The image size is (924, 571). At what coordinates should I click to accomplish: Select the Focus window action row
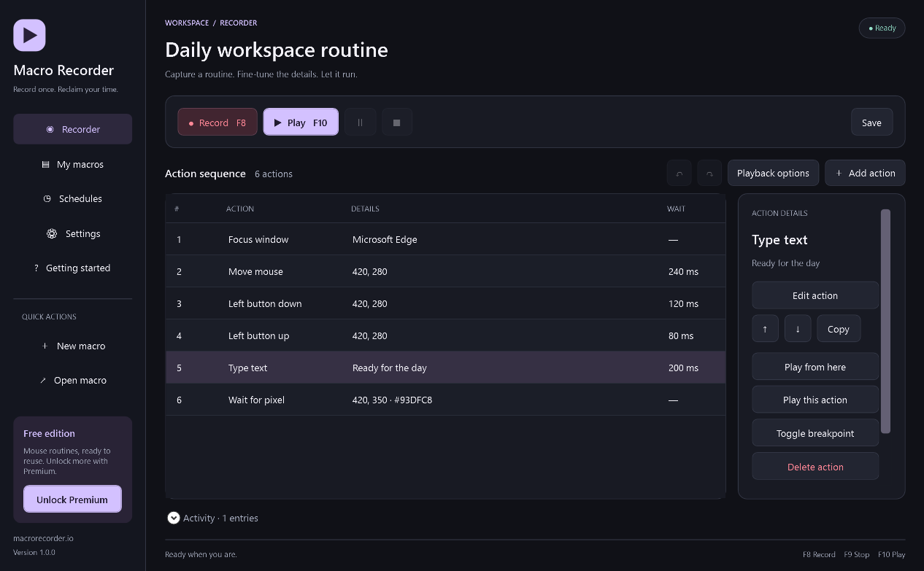[445, 239]
